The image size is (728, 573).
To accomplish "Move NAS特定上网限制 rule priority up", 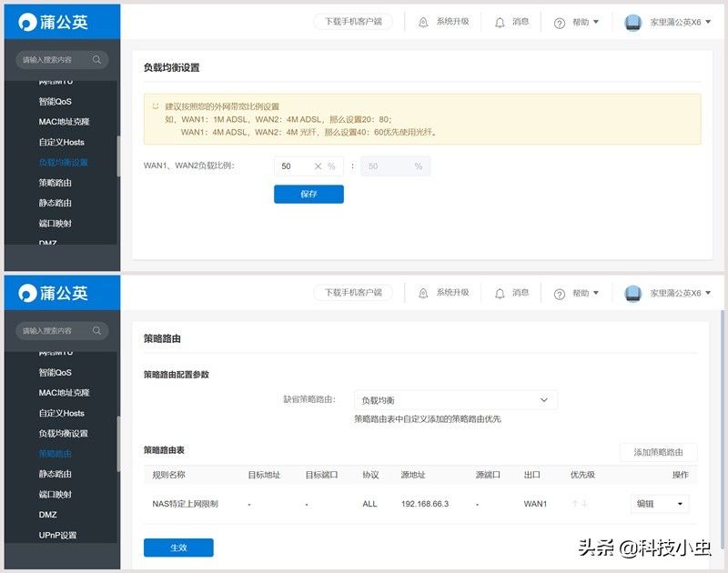I will (575, 503).
